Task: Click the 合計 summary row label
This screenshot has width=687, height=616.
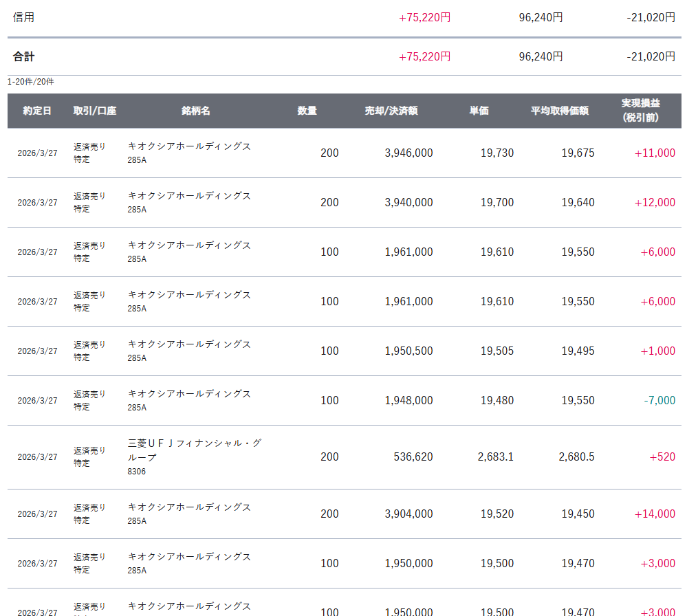Action: click(x=23, y=56)
